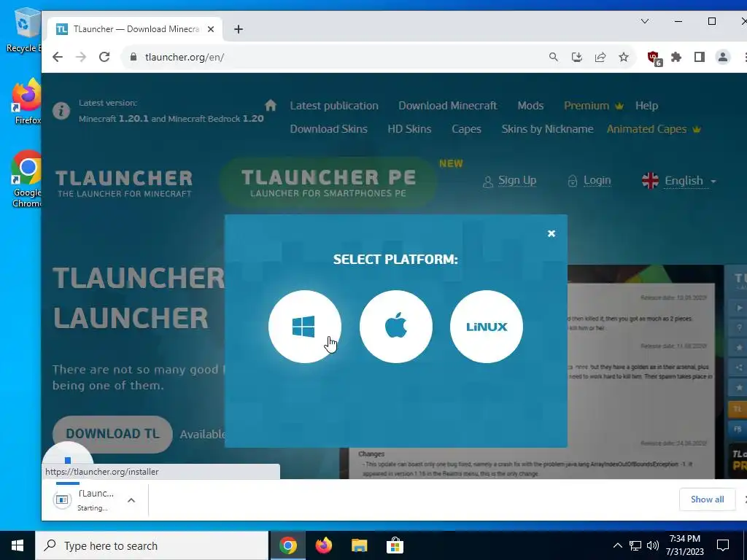Select the Firefox desktop shortcut

coord(27,101)
